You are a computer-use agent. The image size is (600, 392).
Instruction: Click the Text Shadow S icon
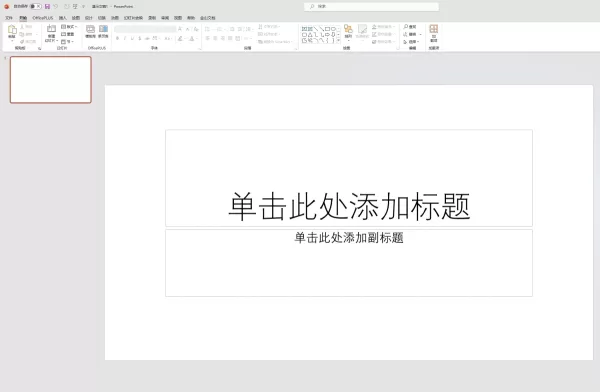coord(140,38)
